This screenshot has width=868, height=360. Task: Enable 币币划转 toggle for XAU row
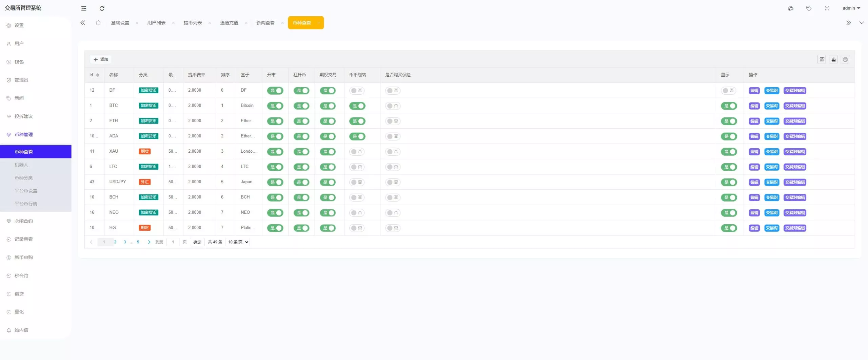tap(357, 152)
